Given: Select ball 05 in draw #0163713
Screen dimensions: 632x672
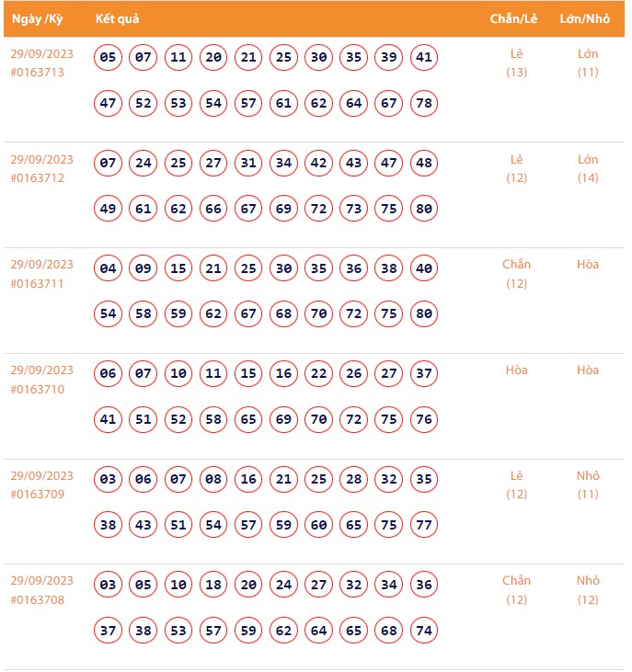Looking at the screenshot, I should [x=109, y=58].
